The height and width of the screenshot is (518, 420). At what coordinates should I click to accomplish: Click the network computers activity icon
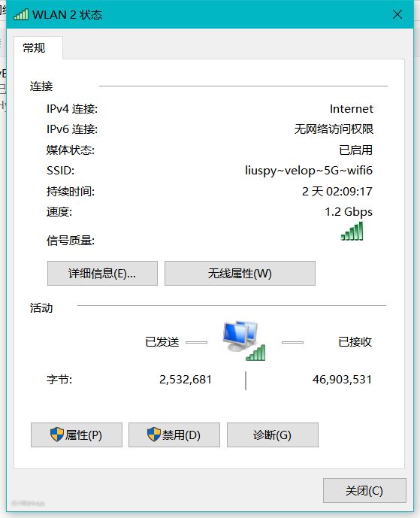click(x=244, y=341)
